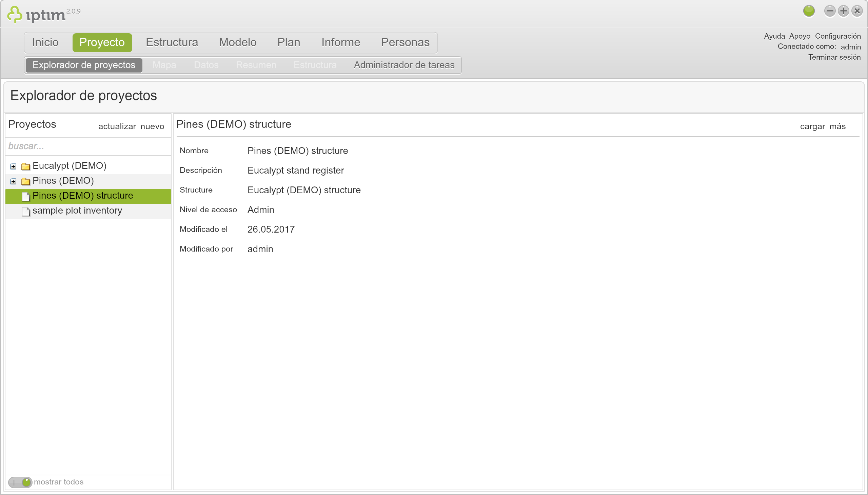
Task: Expand the Eucalypt (DEMO) tree node
Action: click(x=13, y=166)
